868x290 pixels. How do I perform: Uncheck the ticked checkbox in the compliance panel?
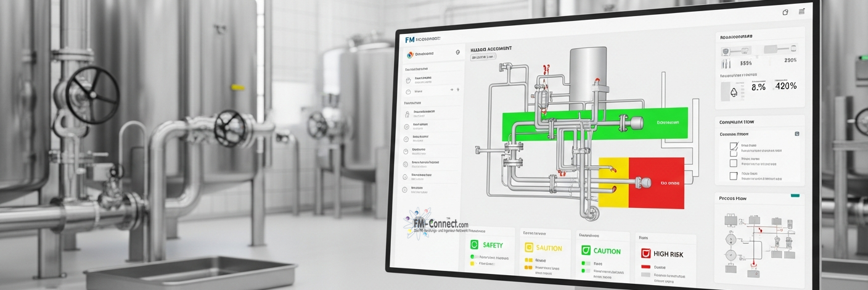(x=734, y=147)
